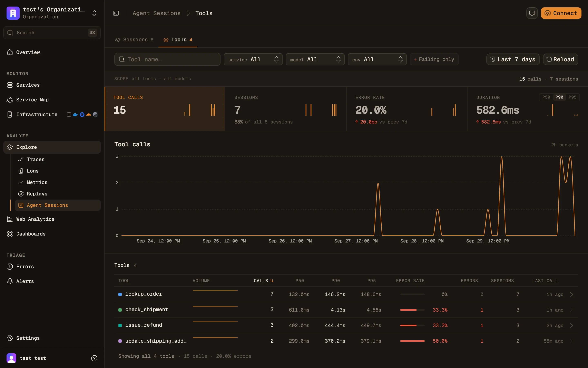The width and height of the screenshot is (588, 368).
Task: Open the feedback chat icon button
Action: click(x=532, y=13)
